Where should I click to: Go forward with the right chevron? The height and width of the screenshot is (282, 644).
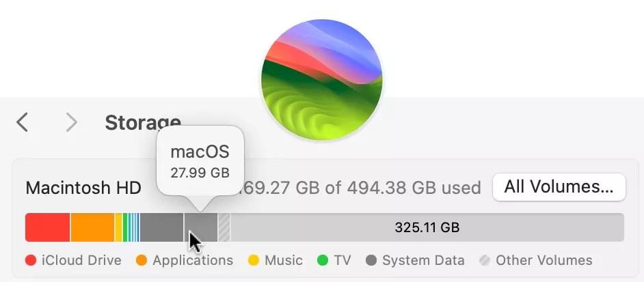tap(71, 122)
